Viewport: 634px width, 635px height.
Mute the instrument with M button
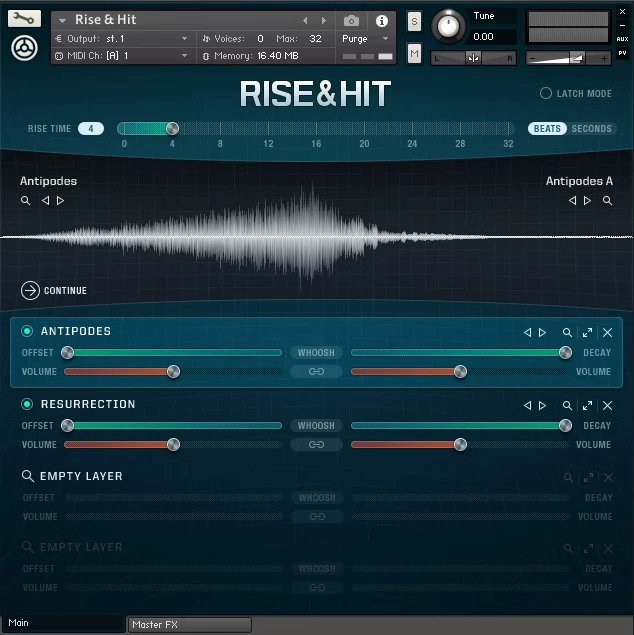(x=414, y=53)
